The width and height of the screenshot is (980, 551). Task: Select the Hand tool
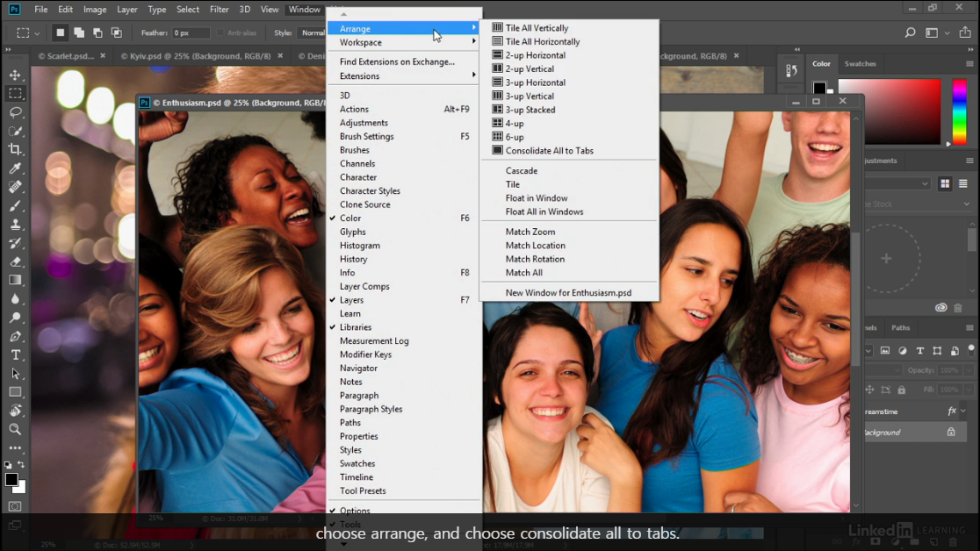point(16,411)
